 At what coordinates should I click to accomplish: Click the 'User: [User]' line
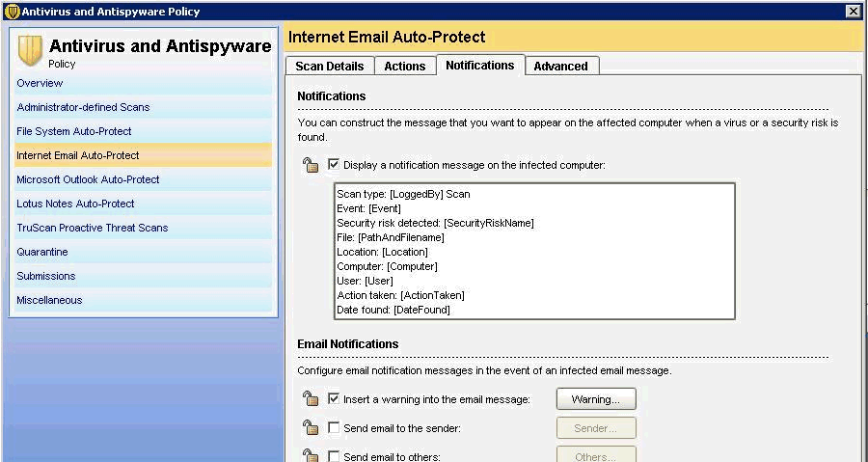365,281
